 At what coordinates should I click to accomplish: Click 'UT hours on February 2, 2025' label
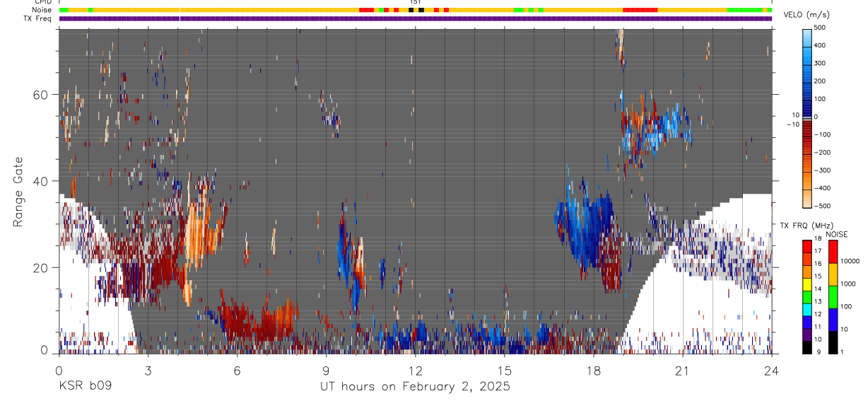point(416,386)
